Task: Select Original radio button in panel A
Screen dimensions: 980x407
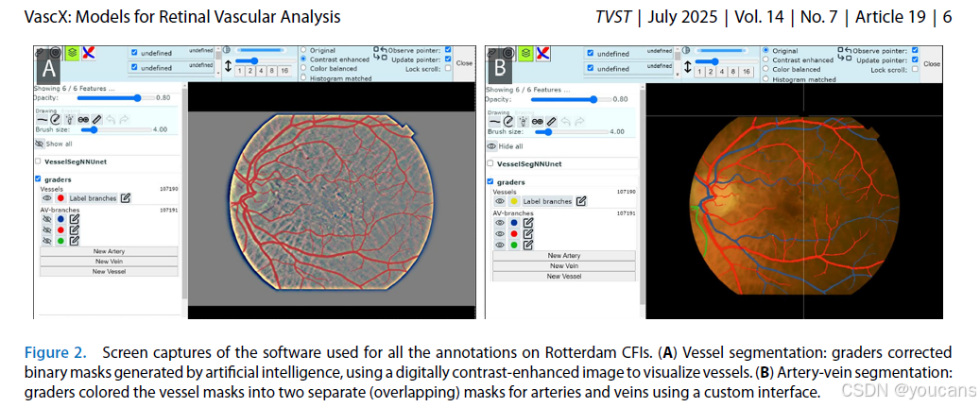Action: click(303, 50)
